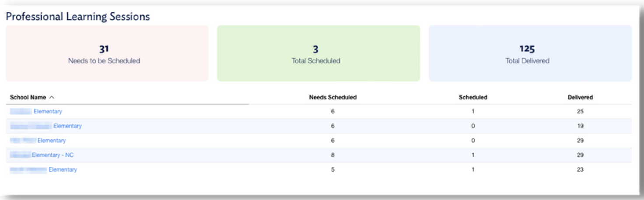This screenshot has width=644, height=200.
Task: Open the school link with 19 delivered sessions
Action: coord(67,126)
